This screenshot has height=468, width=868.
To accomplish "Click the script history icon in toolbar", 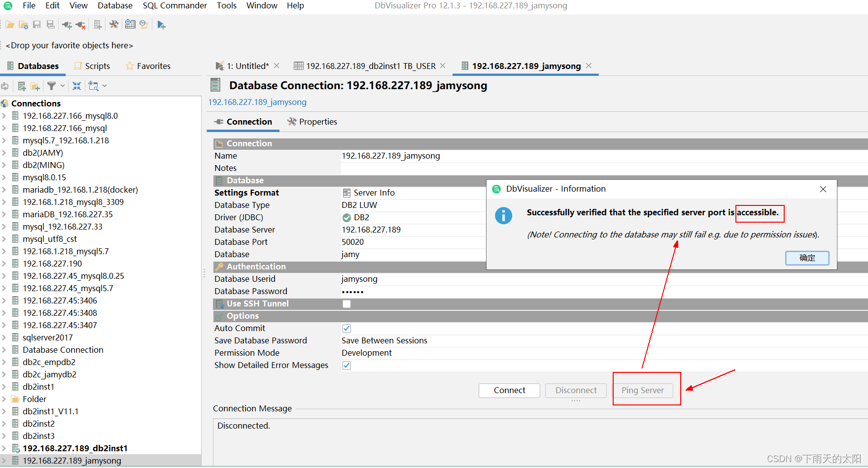I will pos(144,24).
